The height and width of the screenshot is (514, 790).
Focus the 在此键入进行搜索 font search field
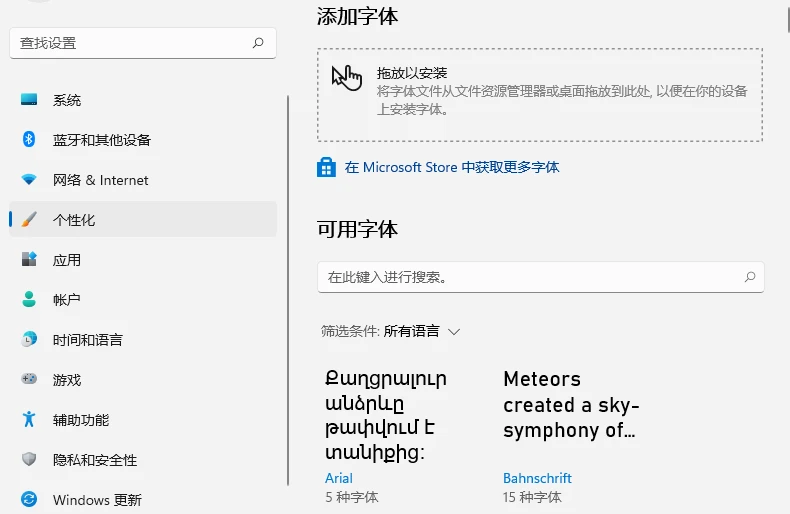tap(528, 277)
